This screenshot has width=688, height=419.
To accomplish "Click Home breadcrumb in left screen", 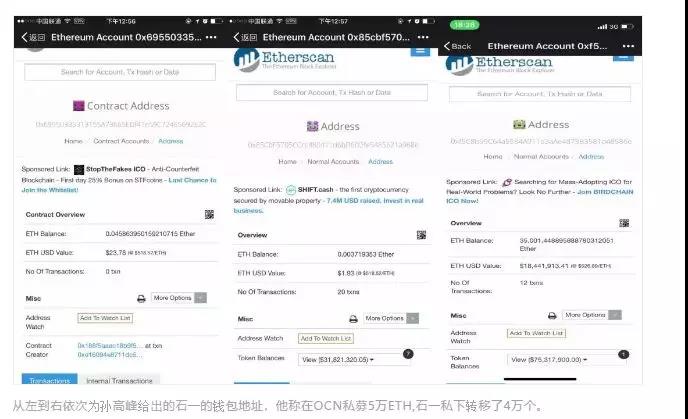I will 73,141.
